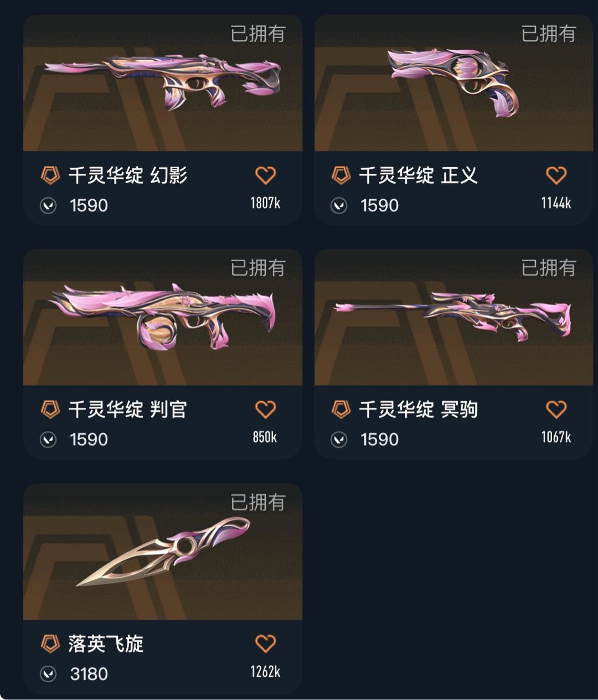Favorite the 千灵华绽 幻影 skin with heart
This screenshot has width=598, height=700.
coord(265,175)
